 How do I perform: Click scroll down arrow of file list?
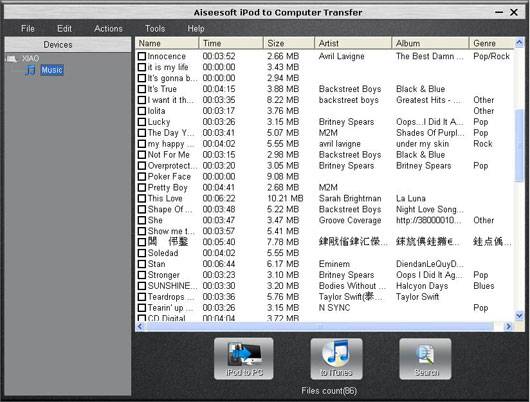519,315
